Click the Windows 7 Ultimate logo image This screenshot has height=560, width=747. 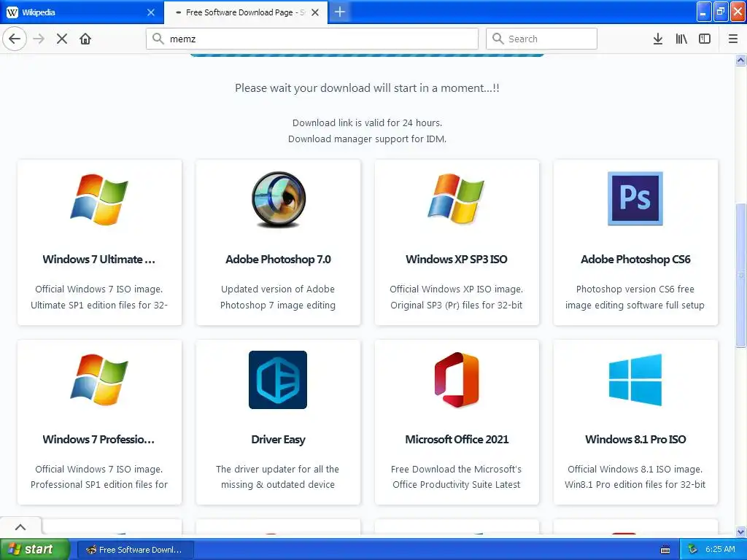tap(99, 199)
